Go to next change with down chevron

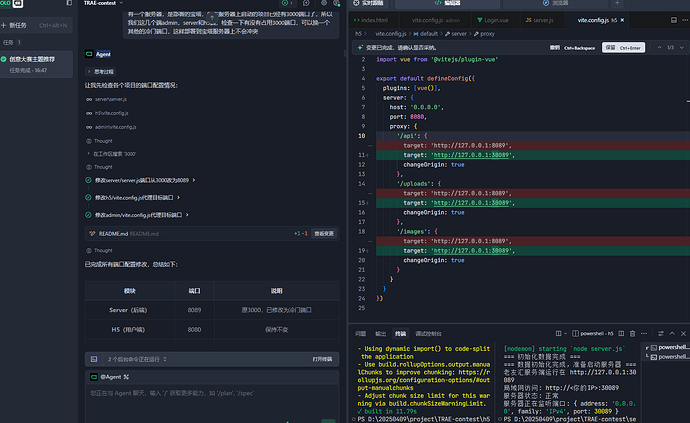tap(682, 48)
